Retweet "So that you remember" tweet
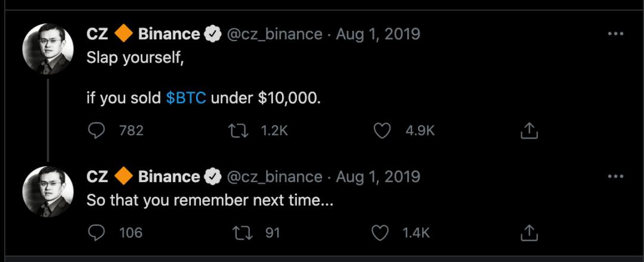644x262 pixels. (243, 232)
